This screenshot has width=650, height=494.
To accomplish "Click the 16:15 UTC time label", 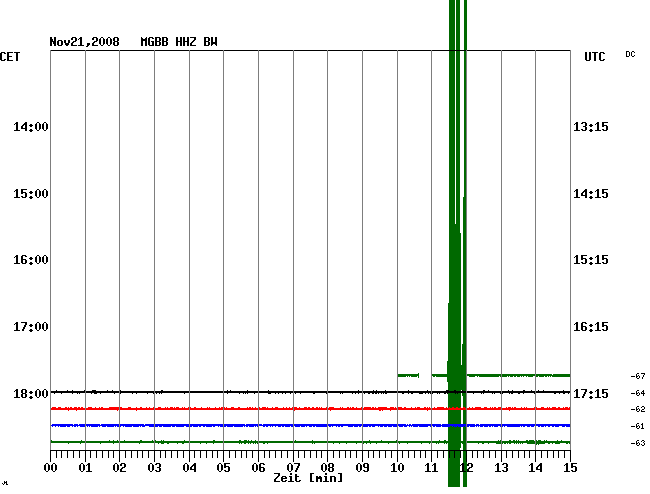I will coord(591,327).
